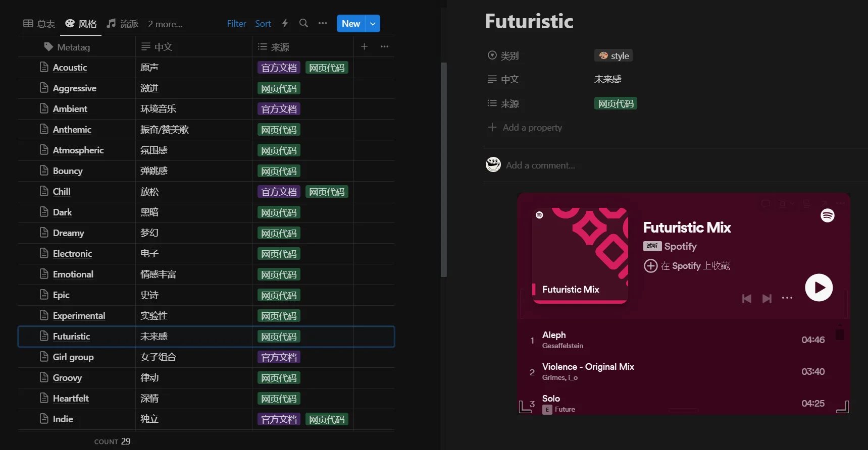Play the Futuristic Mix

coord(819,288)
